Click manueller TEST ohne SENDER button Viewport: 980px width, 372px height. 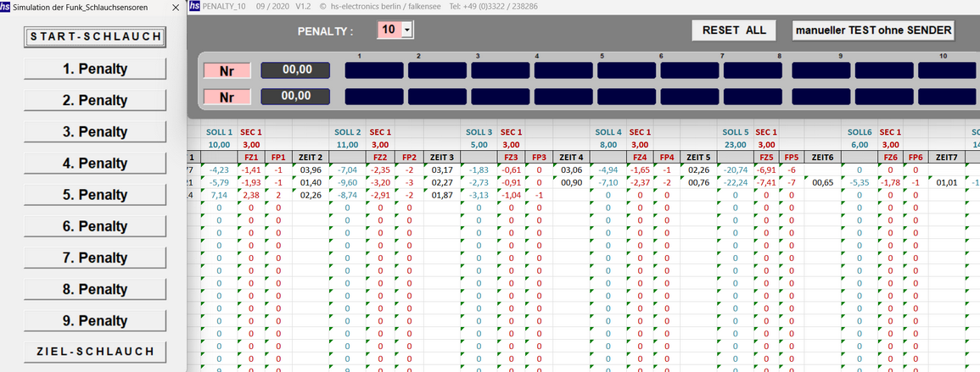[x=873, y=31]
